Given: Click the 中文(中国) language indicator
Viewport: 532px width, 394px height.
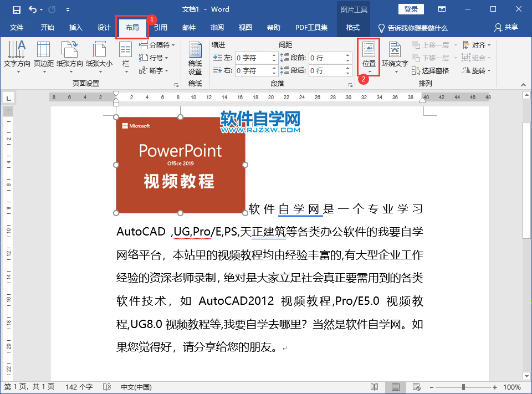Looking at the screenshot, I should (136, 387).
